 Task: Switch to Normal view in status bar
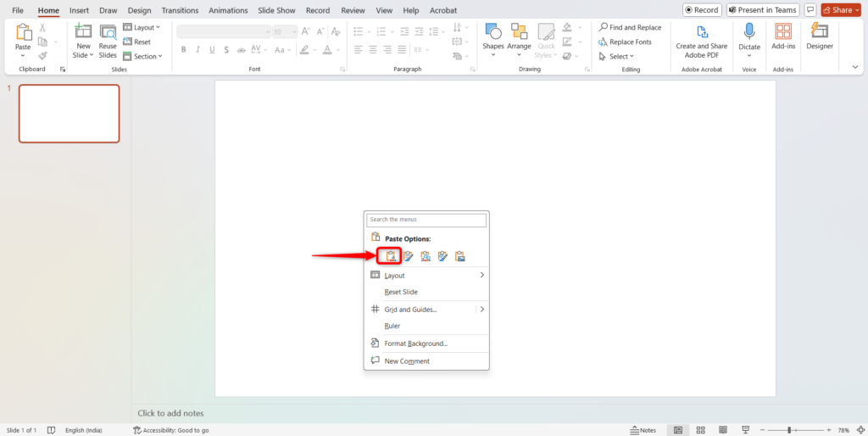(677, 430)
